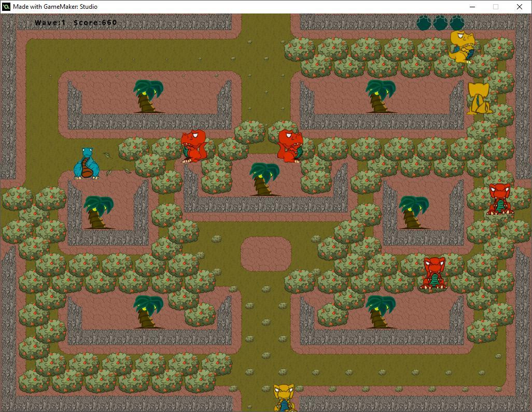The width and height of the screenshot is (532, 412).
Task: Target the right red T-rex enemy
Action: pyautogui.click(x=290, y=146)
